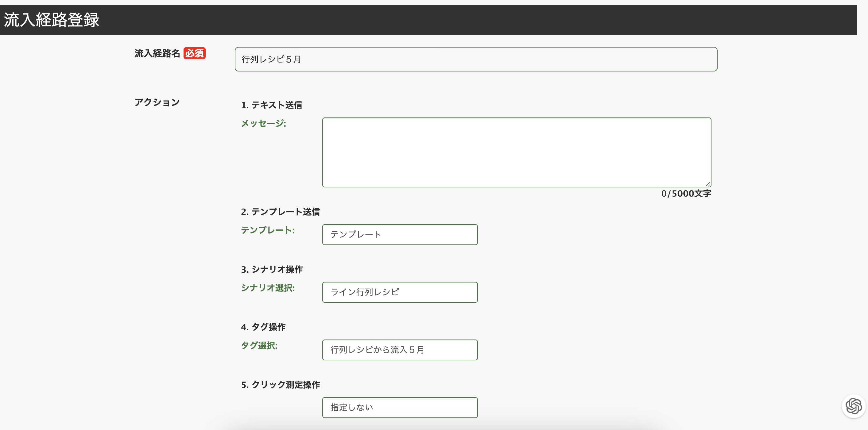Open the タグ選択 dropdown showing 行列レシピから流入５月
Viewport: 868px width, 430px height.
(400, 350)
